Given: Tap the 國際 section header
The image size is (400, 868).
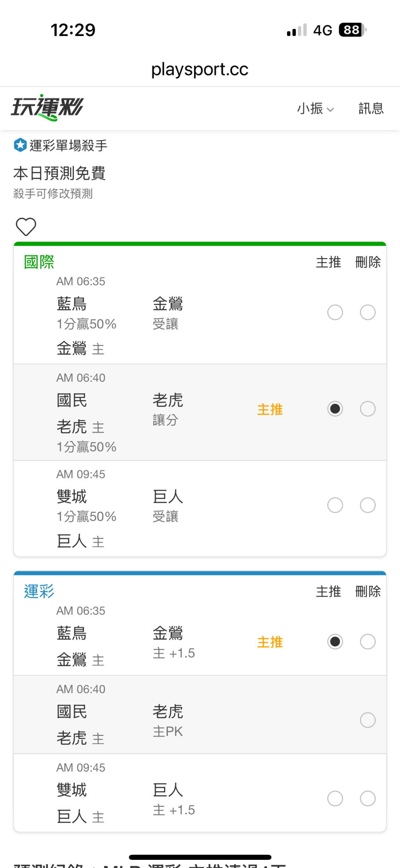Looking at the screenshot, I should [39, 262].
